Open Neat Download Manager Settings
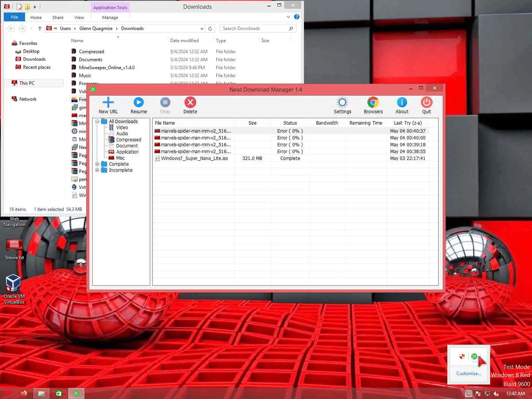Screen dimensions: 532x399 342,105
